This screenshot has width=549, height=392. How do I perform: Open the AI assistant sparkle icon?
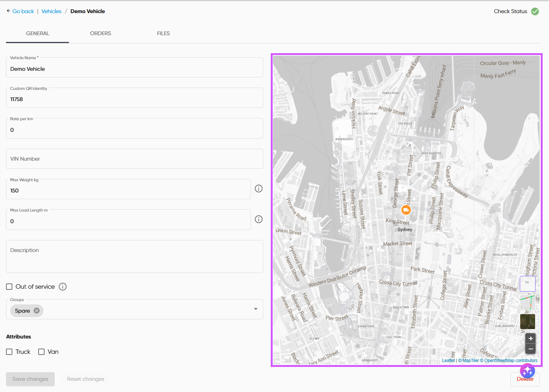tap(527, 371)
